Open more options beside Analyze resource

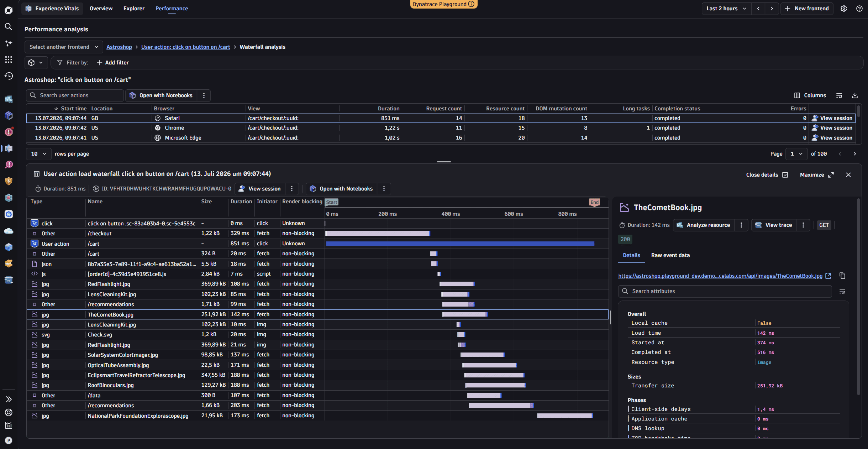pyautogui.click(x=741, y=225)
